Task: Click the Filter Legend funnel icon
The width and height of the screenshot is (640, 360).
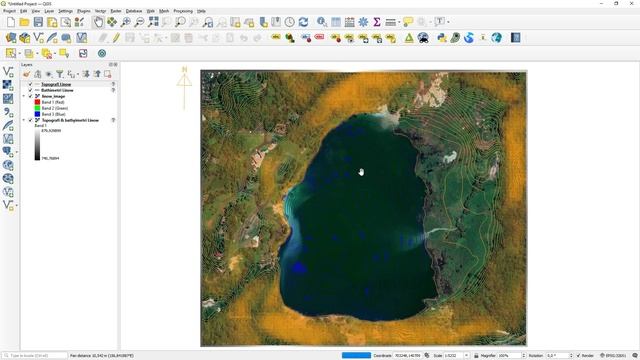Action: point(60,74)
